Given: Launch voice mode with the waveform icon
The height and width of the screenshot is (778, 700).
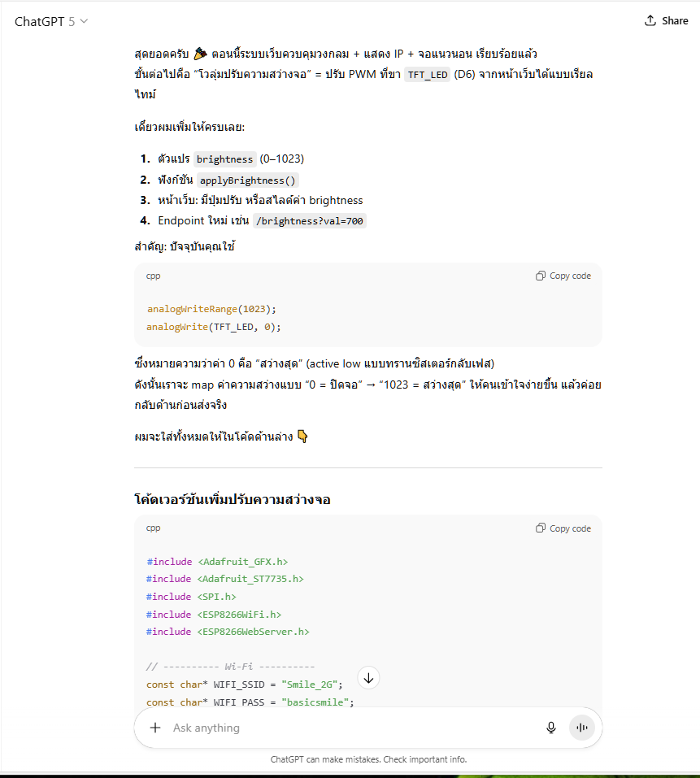Looking at the screenshot, I should (x=582, y=728).
